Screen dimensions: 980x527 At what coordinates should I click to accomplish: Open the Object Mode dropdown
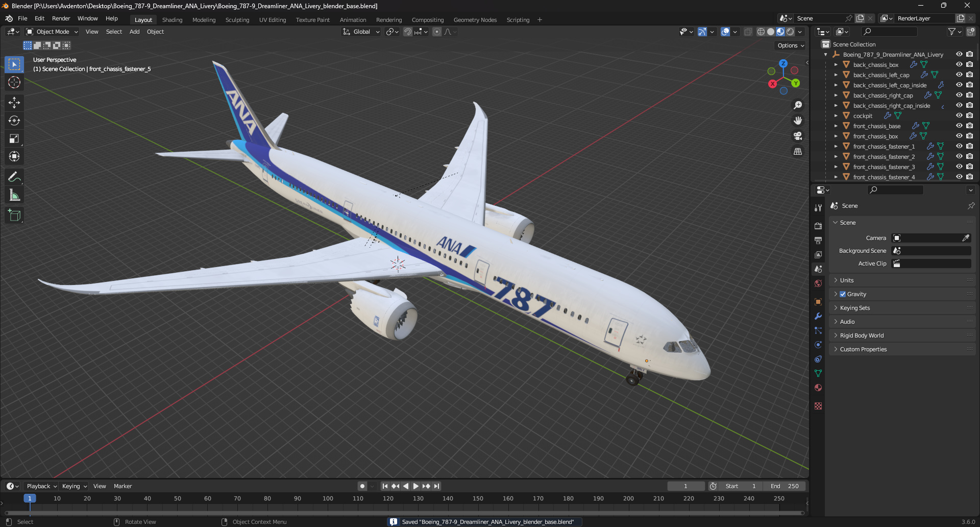(52, 32)
